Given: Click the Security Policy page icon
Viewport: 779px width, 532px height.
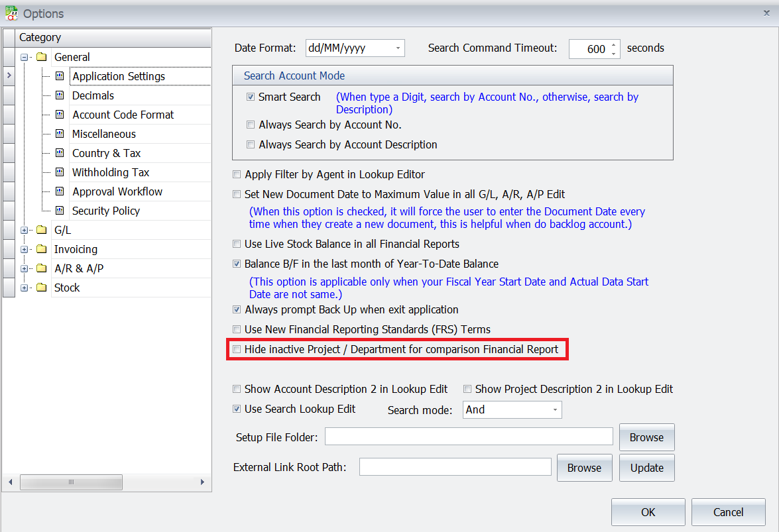Looking at the screenshot, I should [x=60, y=211].
